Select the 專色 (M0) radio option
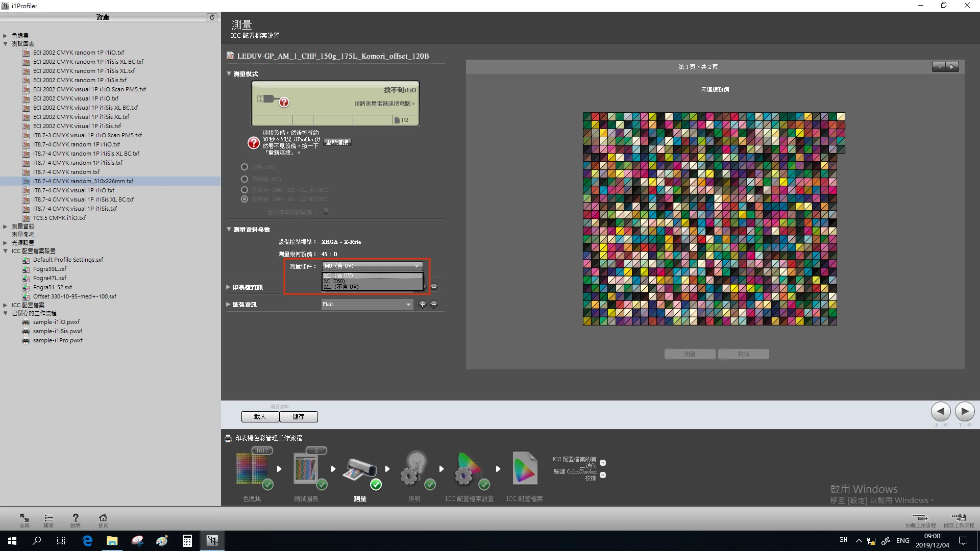 point(244,167)
